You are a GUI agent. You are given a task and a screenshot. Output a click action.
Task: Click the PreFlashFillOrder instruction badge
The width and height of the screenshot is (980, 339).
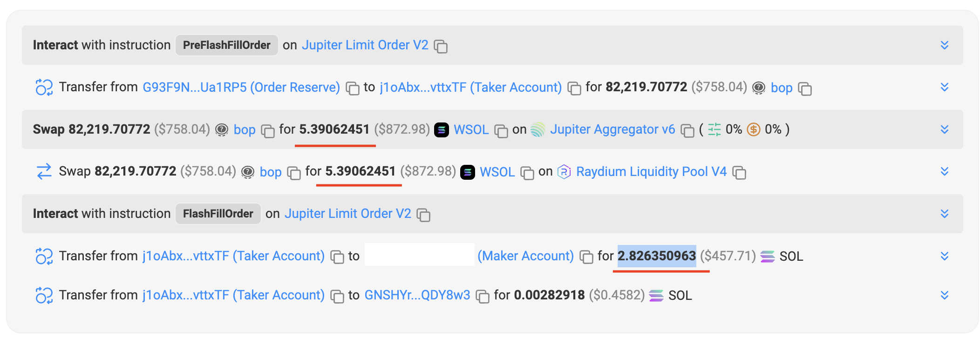(226, 45)
